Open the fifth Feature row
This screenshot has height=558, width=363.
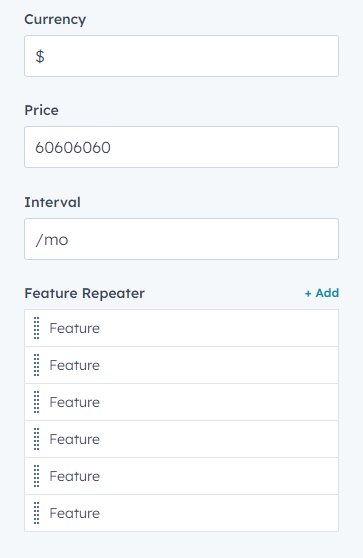tap(182, 476)
